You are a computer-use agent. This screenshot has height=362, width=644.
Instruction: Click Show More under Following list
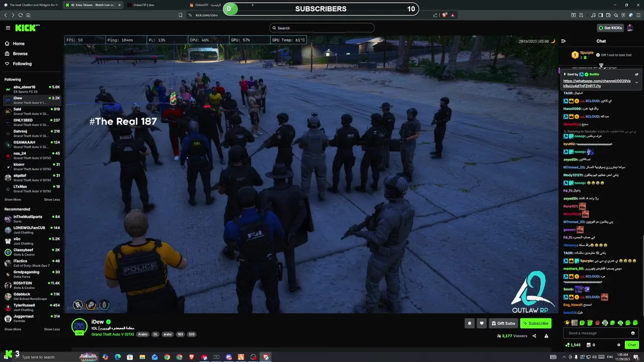coord(13,200)
